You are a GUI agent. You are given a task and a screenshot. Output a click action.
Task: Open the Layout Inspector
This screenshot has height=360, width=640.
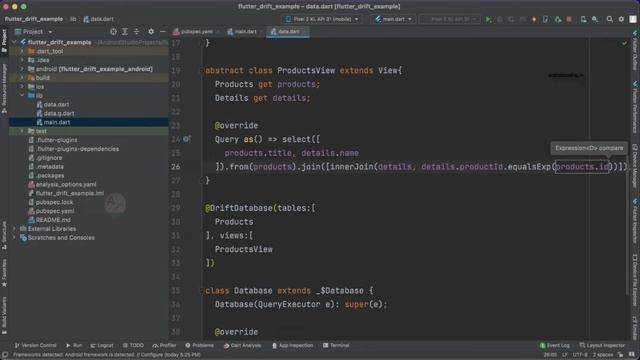(602, 345)
